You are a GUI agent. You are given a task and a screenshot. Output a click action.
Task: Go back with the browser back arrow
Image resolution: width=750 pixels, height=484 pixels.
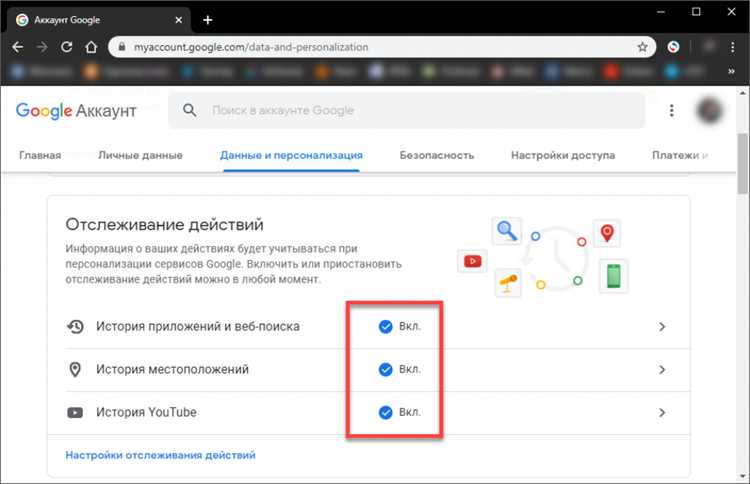(x=18, y=47)
